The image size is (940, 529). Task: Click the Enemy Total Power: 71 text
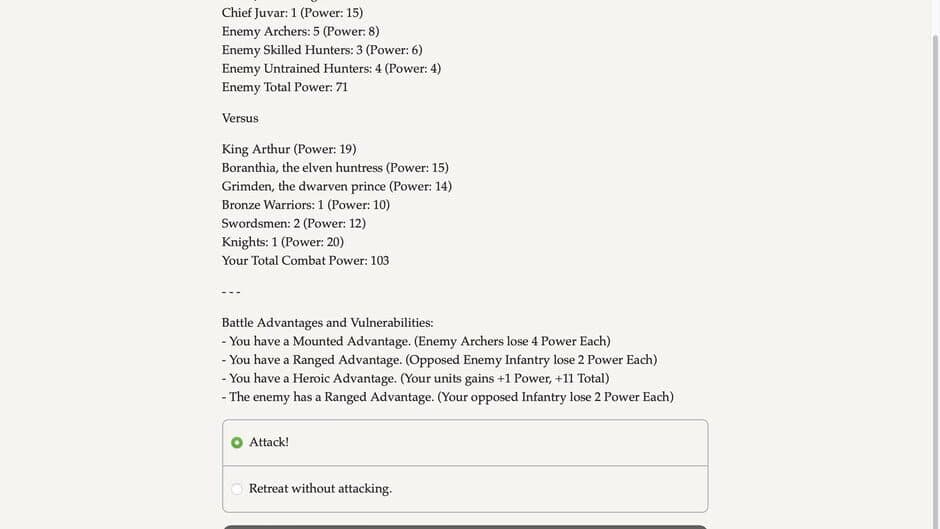pos(285,87)
